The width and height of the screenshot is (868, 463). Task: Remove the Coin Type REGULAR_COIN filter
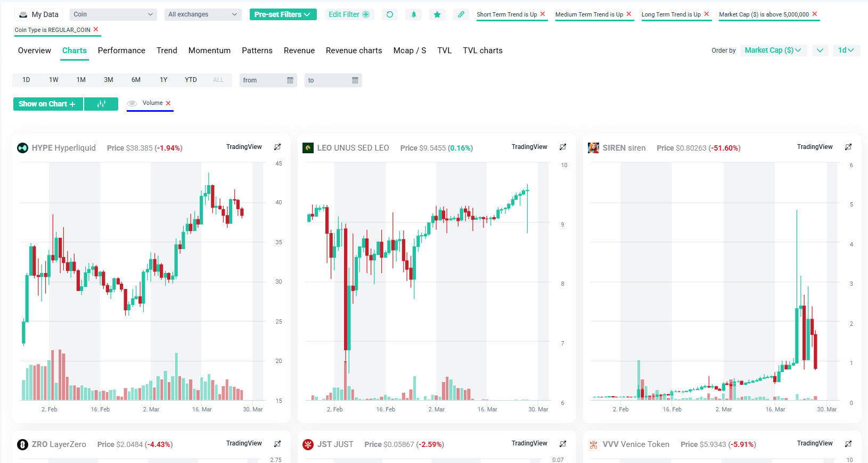(96, 29)
